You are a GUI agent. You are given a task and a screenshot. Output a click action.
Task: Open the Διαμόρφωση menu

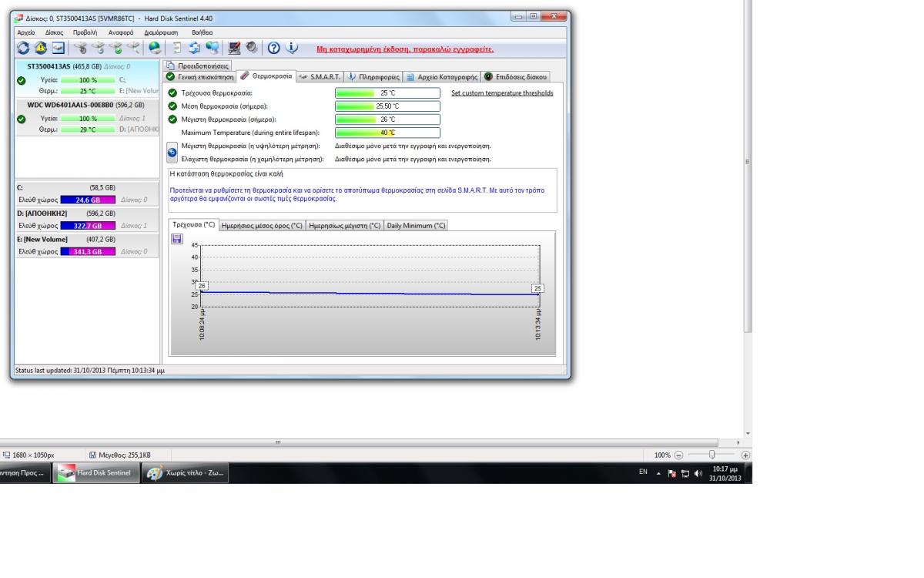click(160, 32)
